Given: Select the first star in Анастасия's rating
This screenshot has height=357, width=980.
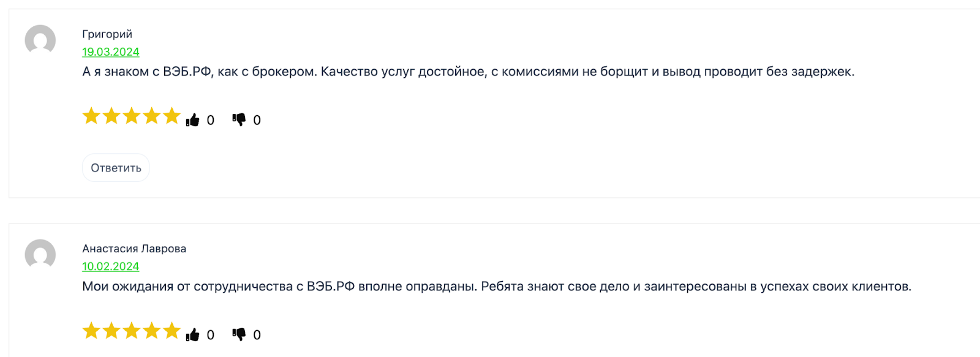Looking at the screenshot, I should click(x=91, y=331).
